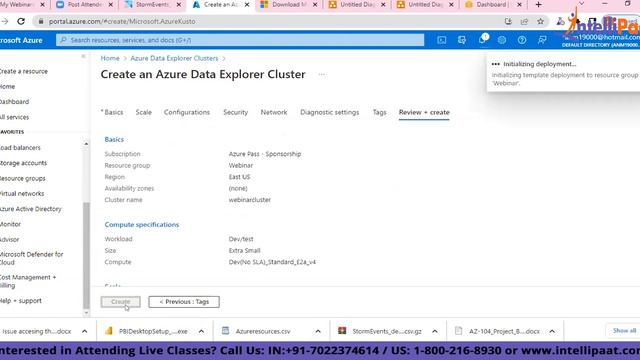Open Monitor from the sidebar
Image resolution: width=640 pixels, height=360 pixels.
coord(11,224)
